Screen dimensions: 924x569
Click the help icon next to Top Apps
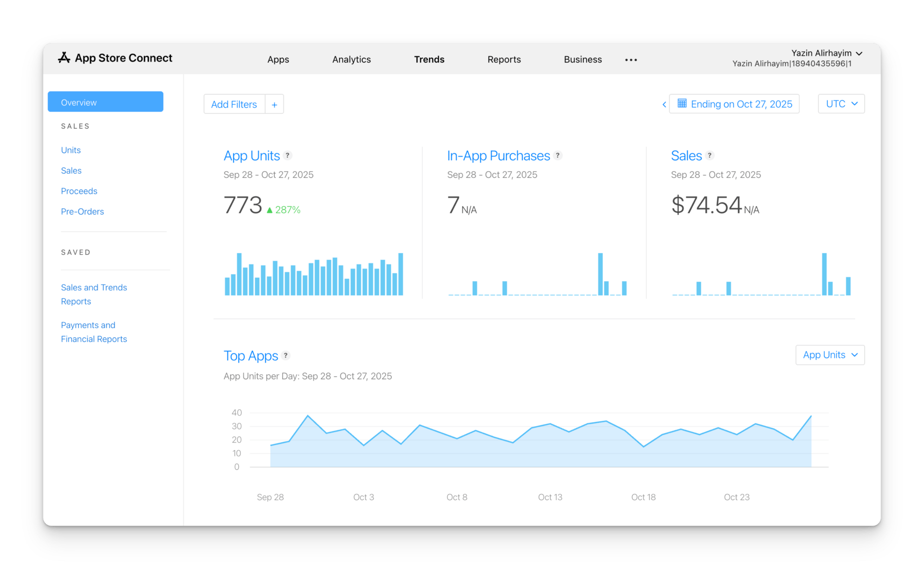286,355
